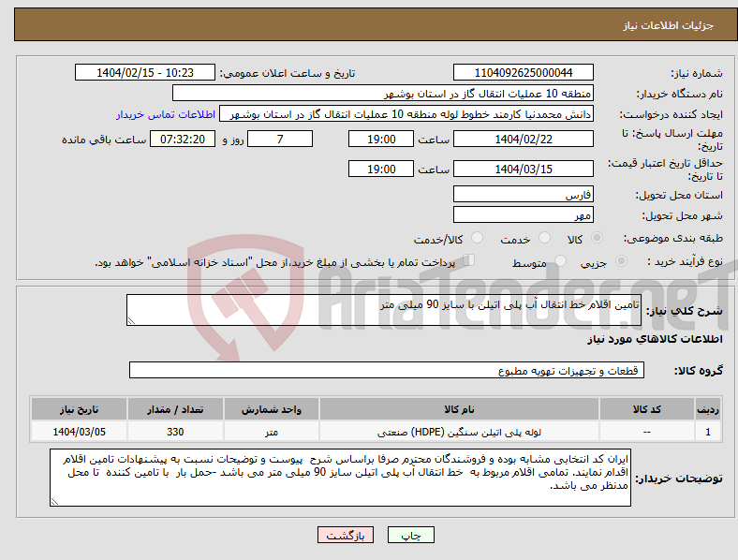Select the کالا radio button
The image size is (738, 560).
coord(597,238)
